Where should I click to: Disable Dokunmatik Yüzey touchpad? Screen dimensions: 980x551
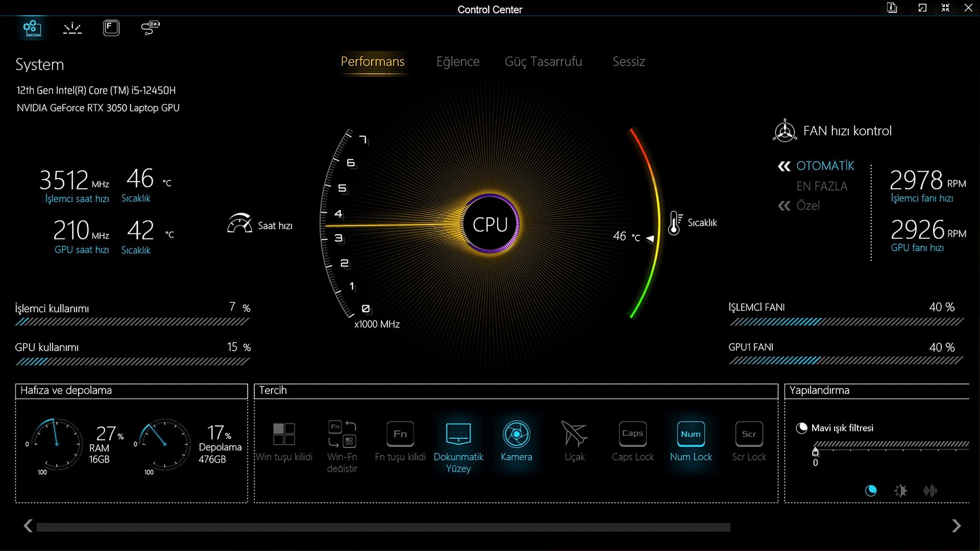pyautogui.click(x=458, y=435)
